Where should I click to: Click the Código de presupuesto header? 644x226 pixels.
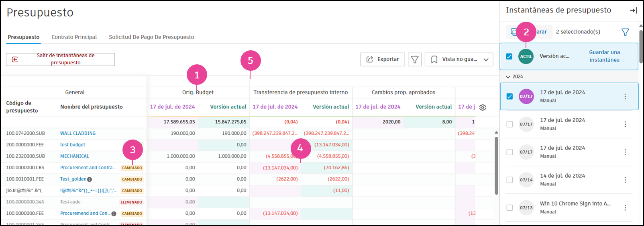click(x=22, y=107)
